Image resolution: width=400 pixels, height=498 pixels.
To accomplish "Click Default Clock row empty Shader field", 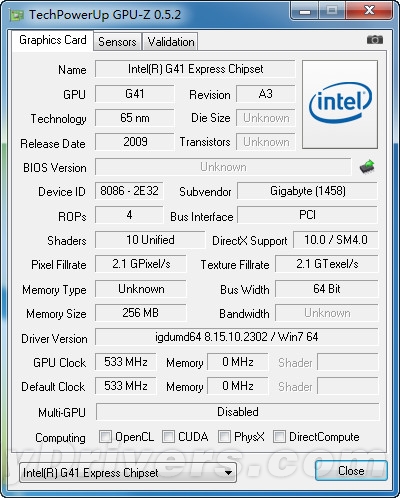I will (x=348, y=386).
